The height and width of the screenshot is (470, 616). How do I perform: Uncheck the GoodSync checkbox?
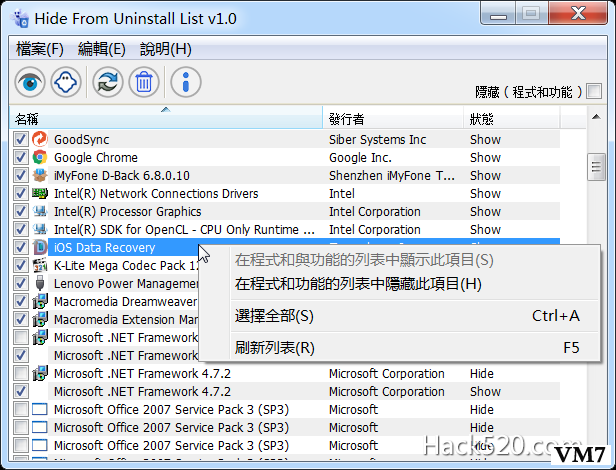(20, 139)
